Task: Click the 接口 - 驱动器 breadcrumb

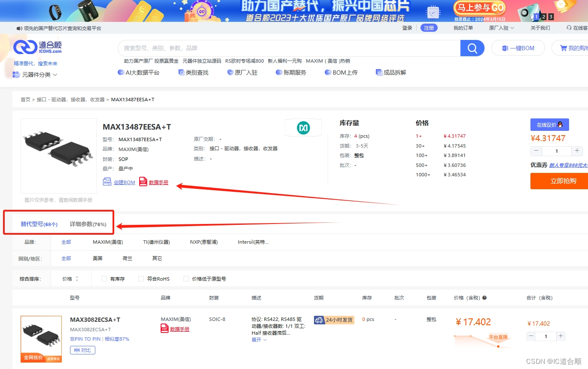Action: (71, 100)
